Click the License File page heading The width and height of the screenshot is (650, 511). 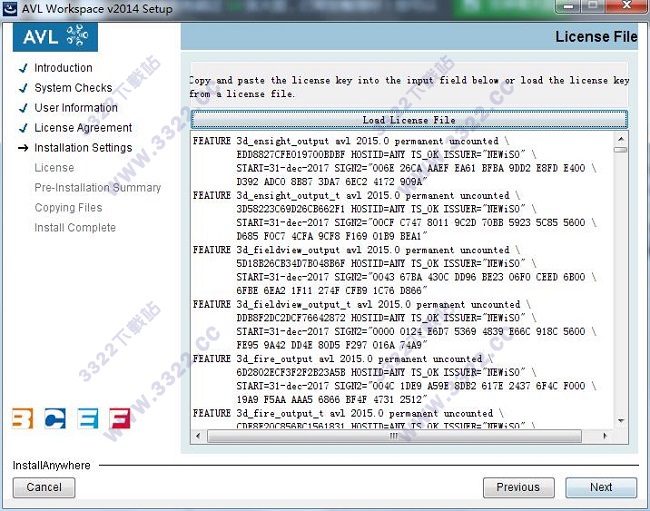(x=596, y=37)
